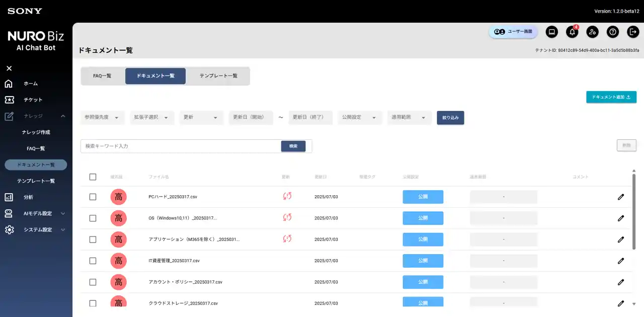Open the notifications bell icon
The height and width of the screenshot is (317, 644).
point(572,32)
